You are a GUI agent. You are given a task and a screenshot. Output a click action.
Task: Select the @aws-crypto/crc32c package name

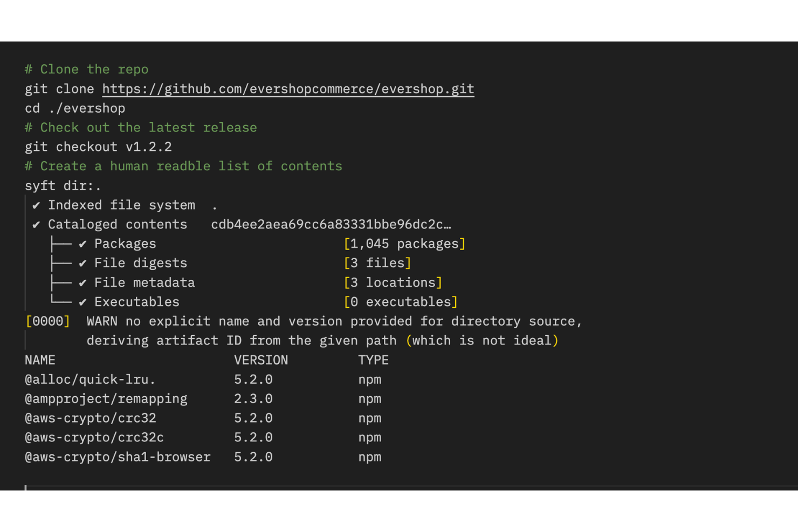tap(94, 438)
